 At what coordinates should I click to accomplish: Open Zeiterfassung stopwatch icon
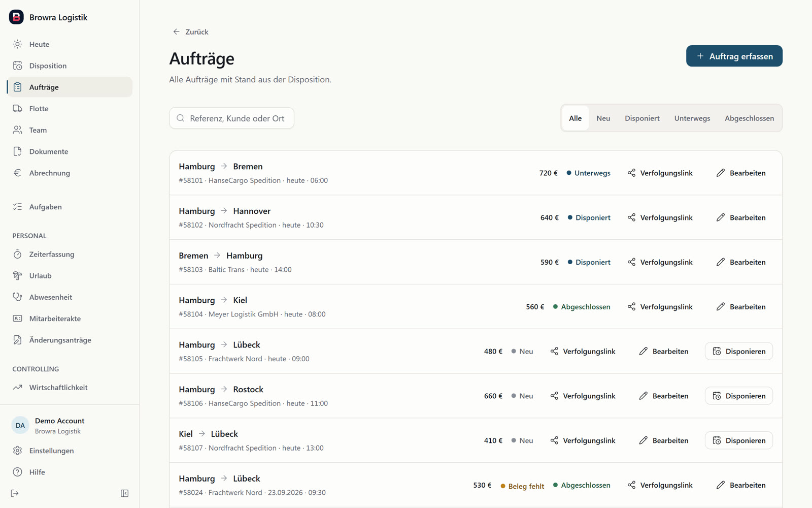(x=18, y=254)
